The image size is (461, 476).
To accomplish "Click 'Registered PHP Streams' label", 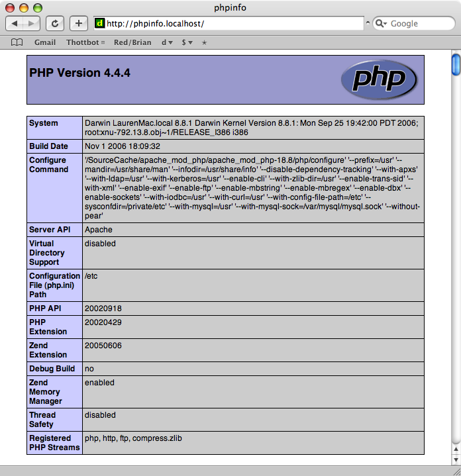I will click(x=54, y=443).
